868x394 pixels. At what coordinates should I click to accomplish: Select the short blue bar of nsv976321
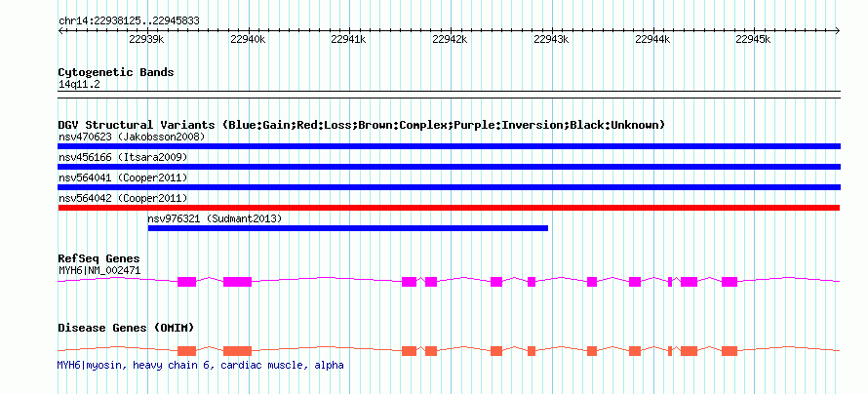347,228
